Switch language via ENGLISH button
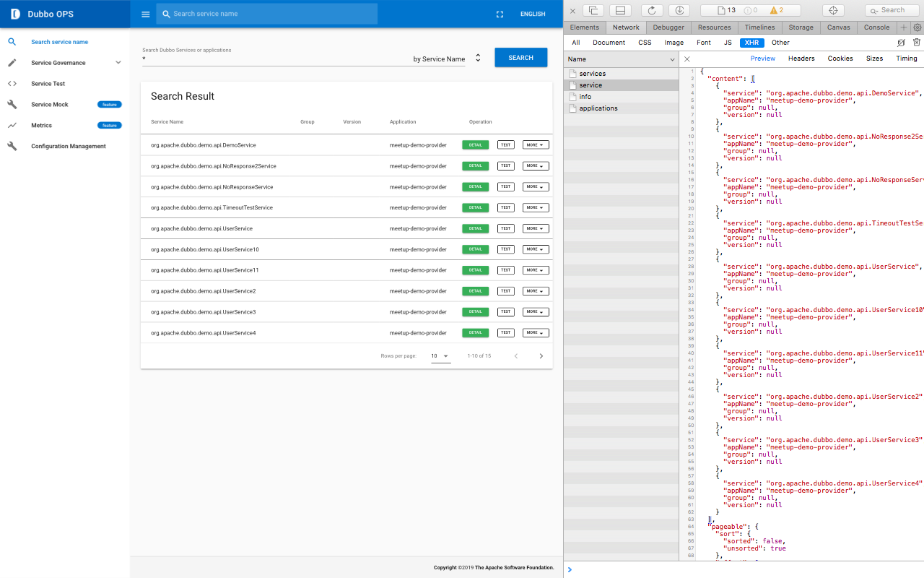 pyautogui.click(x=533, y=14)
